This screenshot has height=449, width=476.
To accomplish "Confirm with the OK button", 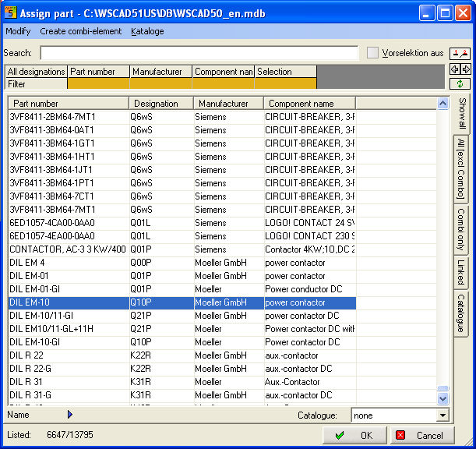I will click(354, 435).
